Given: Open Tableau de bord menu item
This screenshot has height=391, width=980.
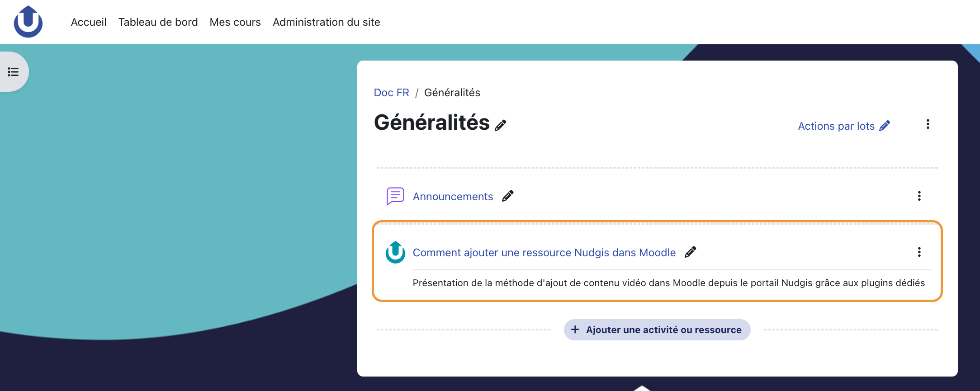Looking at the screenshot, I should click(x=158, y=22).
